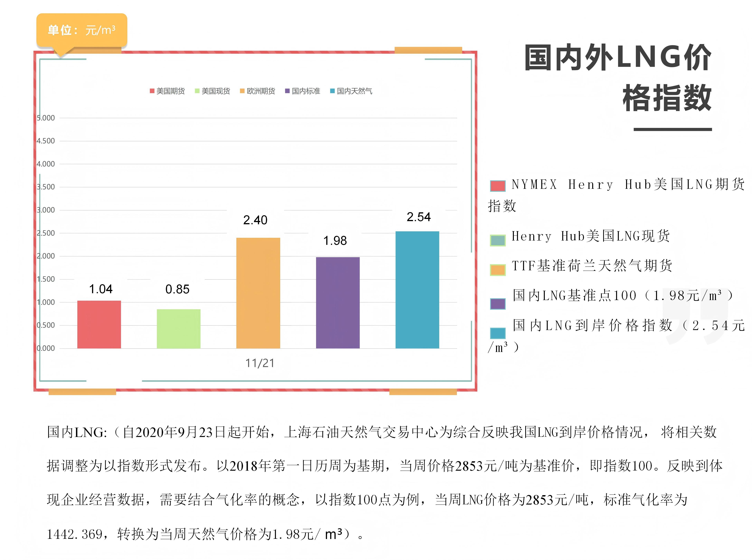Screen dimensions: 752x560
Task: Click the 单位：元/m³ callout label
Action: pyautogui.click(x=82, y=30)
